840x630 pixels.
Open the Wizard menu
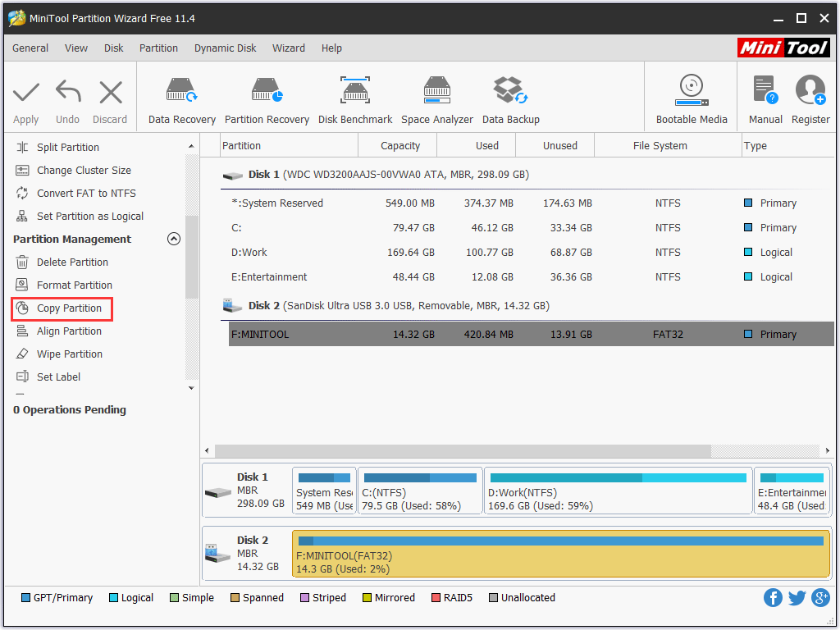click(288, 48)
